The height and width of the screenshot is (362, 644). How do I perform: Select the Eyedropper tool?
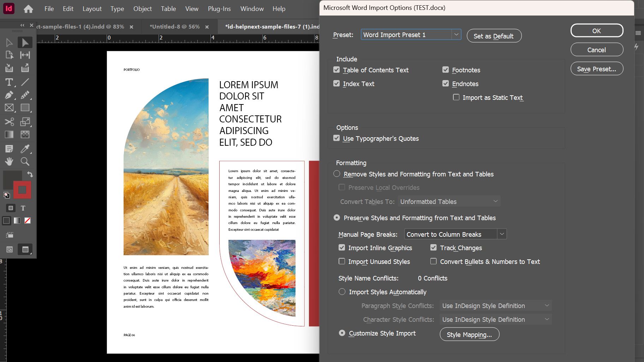(25, 149)
